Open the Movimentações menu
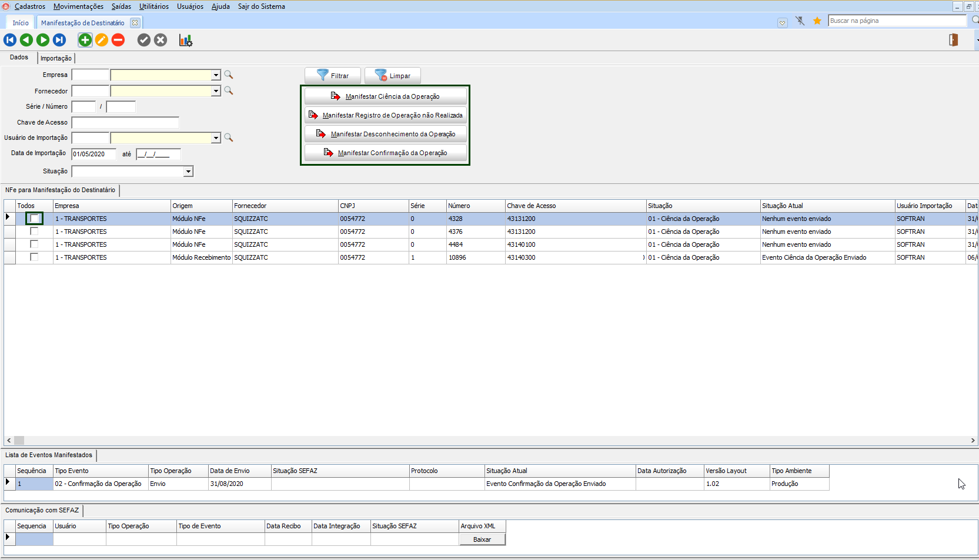 [x=78, y=6]
